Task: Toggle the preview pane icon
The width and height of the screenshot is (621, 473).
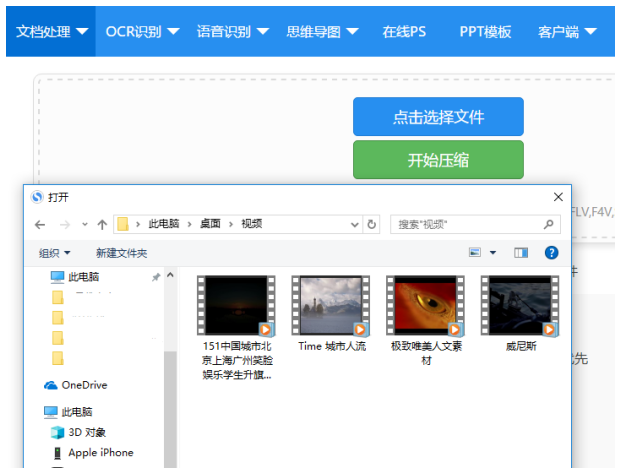Action: pyautogui.click(x=521, y=253)
